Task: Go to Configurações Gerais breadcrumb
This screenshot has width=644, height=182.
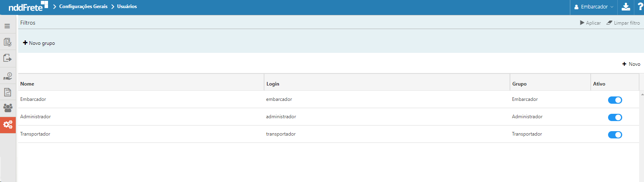Action: point(83,6)
